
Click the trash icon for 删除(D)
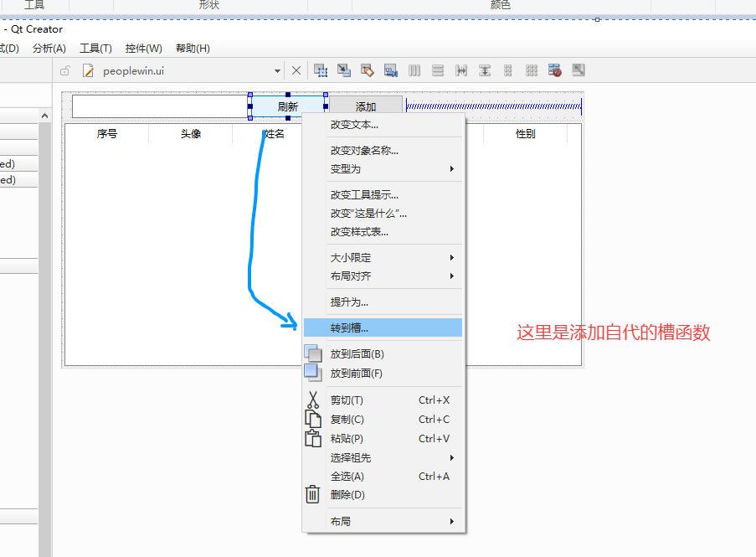pyautogui.click(x=312, y=494)
